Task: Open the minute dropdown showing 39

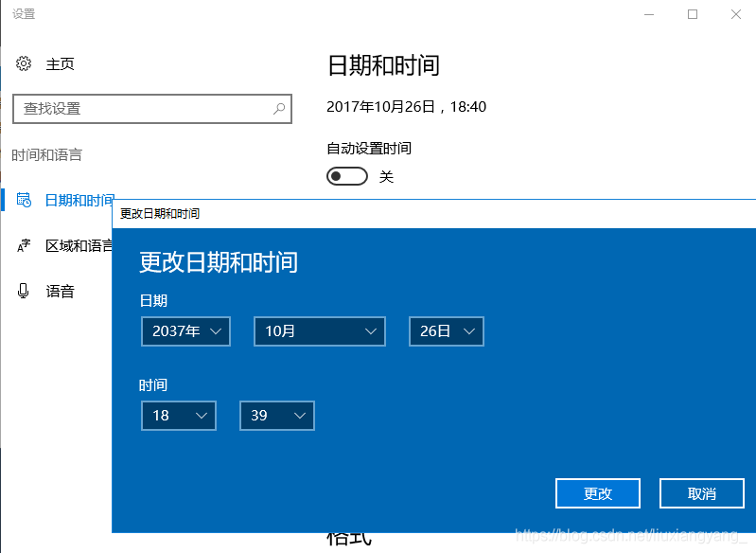Action: click(276, 416)
